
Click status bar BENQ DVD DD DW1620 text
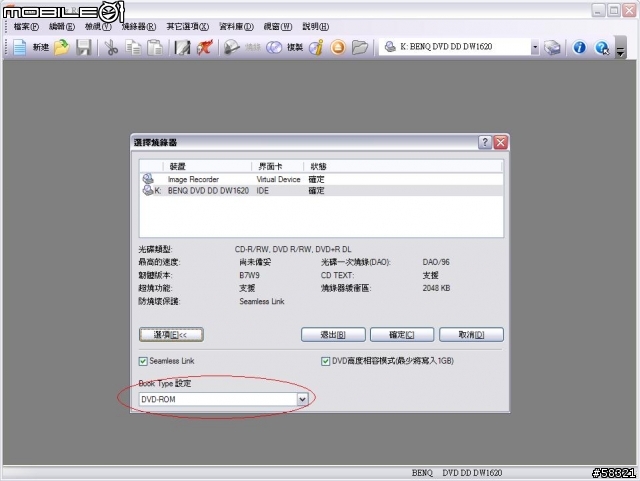coord(457,473)
